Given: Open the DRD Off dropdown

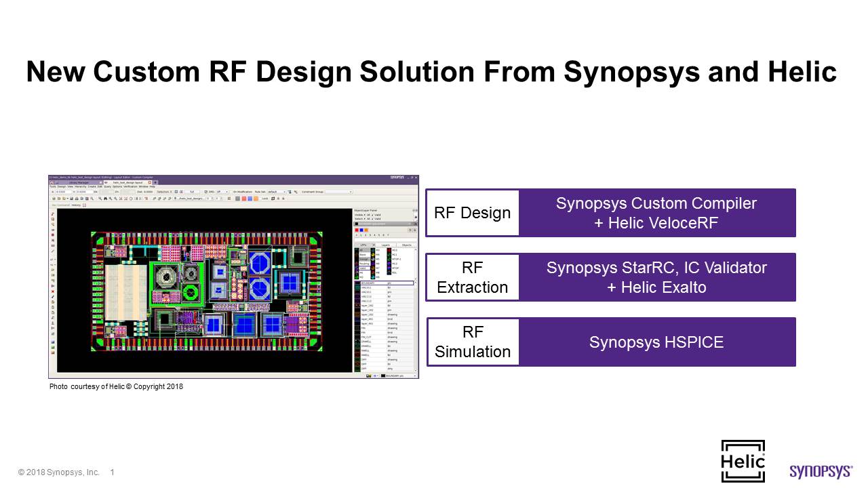Looking at the screenshot, I should tap(222, 192).
